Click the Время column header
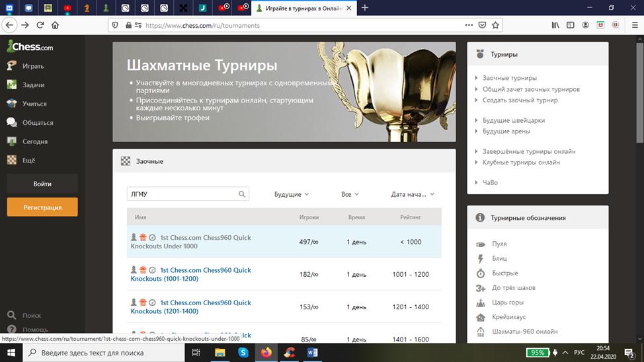The height and width of the screenshot is (362, 644). tap(356, 217)
